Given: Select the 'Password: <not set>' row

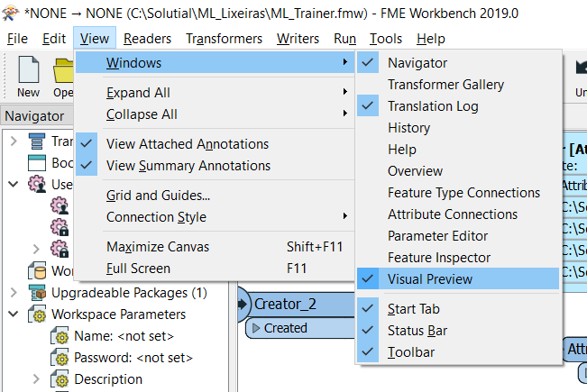Looking at the screenshot, I should [133, 358].
